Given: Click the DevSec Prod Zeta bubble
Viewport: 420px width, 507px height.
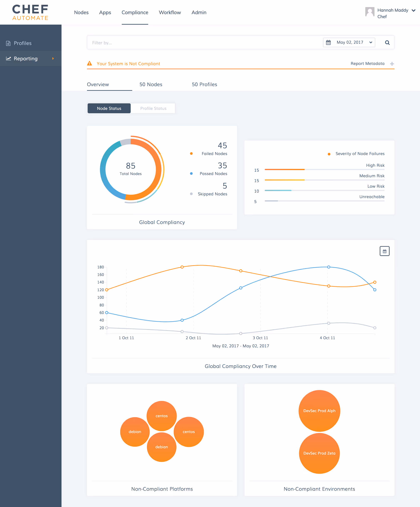Looking at the screenshot, I should click(x=319, y=453).
